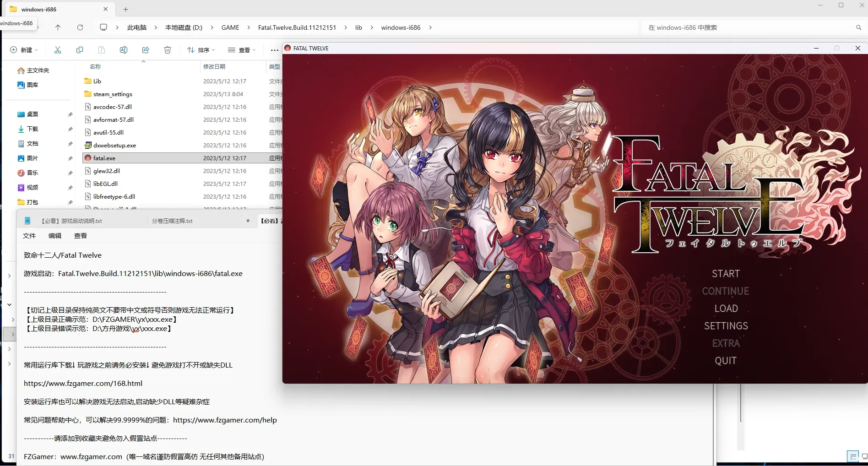The width and height of the screenshot is (868, 466).
Task: Expand the chevron after windows-i686 breadcrumb
Action: coord(430,27)
